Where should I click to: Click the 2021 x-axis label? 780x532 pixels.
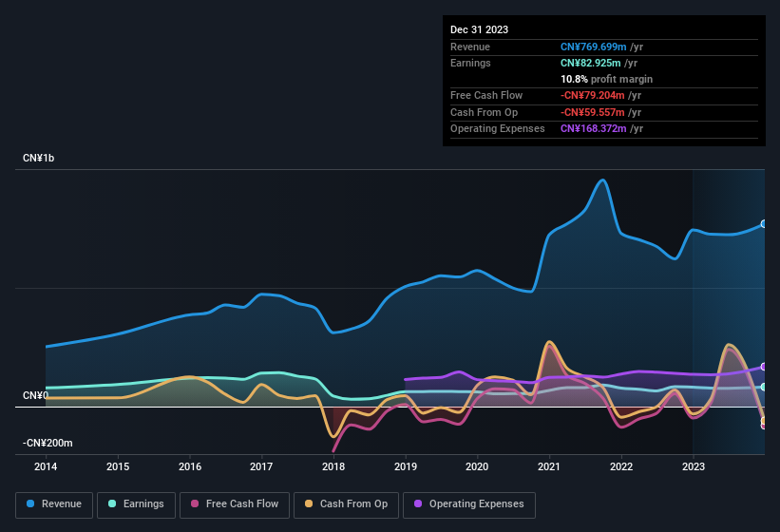pos(549,466)
